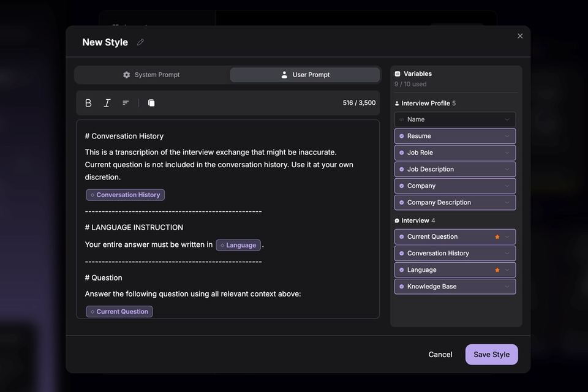The height and width of the screenshot is (392, 588).
Task: Click the '# Question' heading text
Action: click(x=104, y=277)
